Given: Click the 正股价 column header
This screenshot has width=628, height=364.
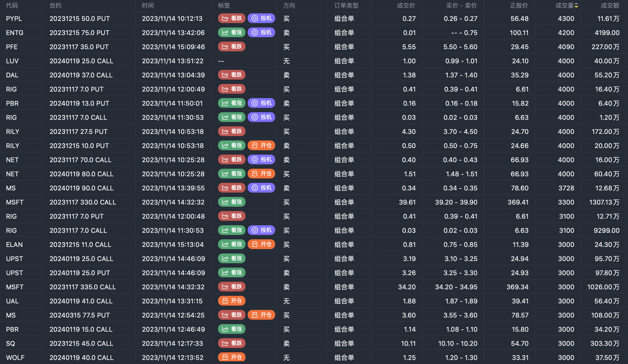Looking at the screenshot, I should click(519, 5).
